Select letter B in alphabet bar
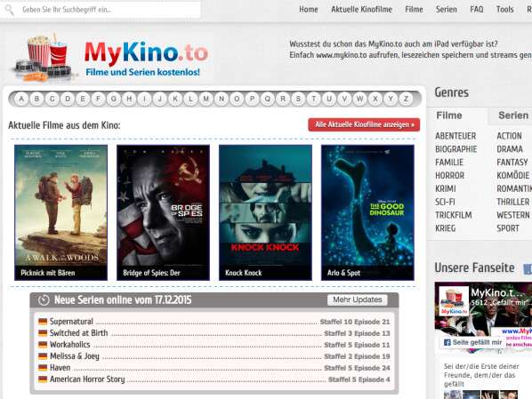The height and width of the screenshot is (399, 532). coord(36,99)
